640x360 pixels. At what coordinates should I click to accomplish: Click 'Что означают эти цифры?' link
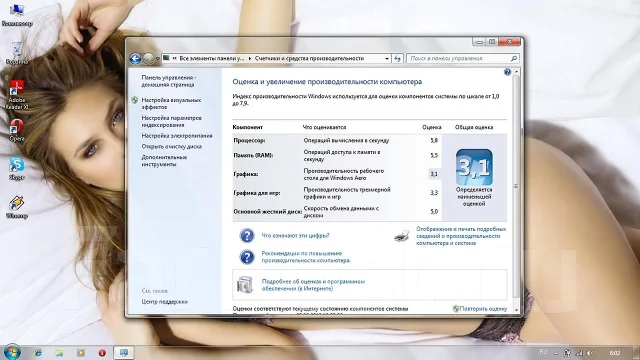click(295, 236)
